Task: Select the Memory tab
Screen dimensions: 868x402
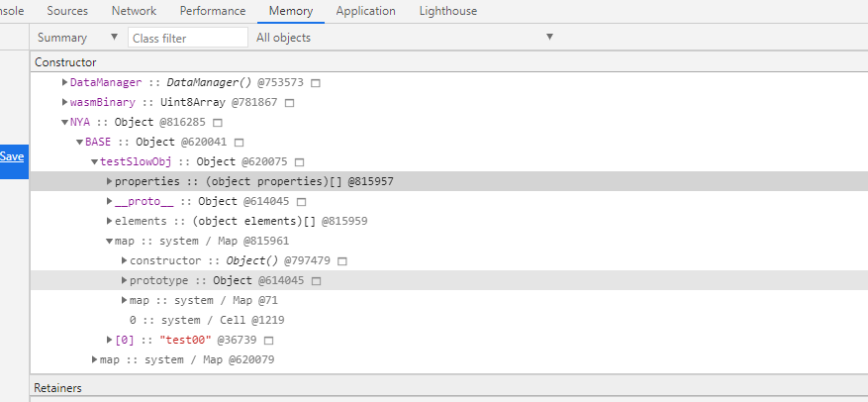Action: [291, 11]
